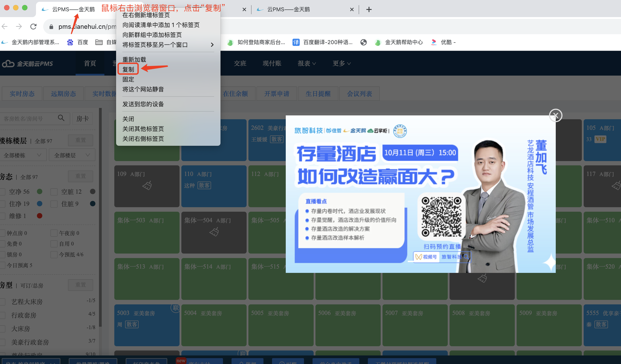Toggle the 午夜房 0 checkbox

54,233
